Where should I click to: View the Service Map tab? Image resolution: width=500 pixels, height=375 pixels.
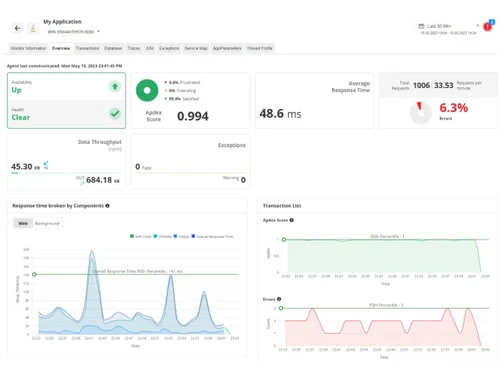[196, 48]
